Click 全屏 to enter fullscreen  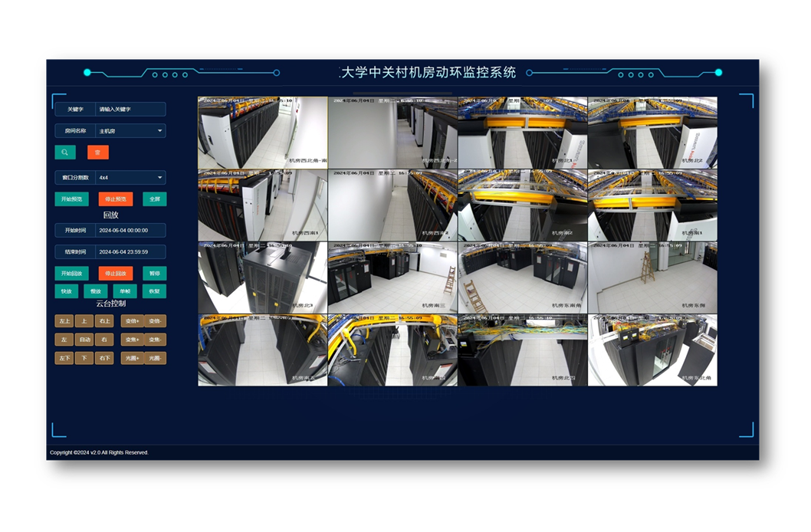click(154, 199)
